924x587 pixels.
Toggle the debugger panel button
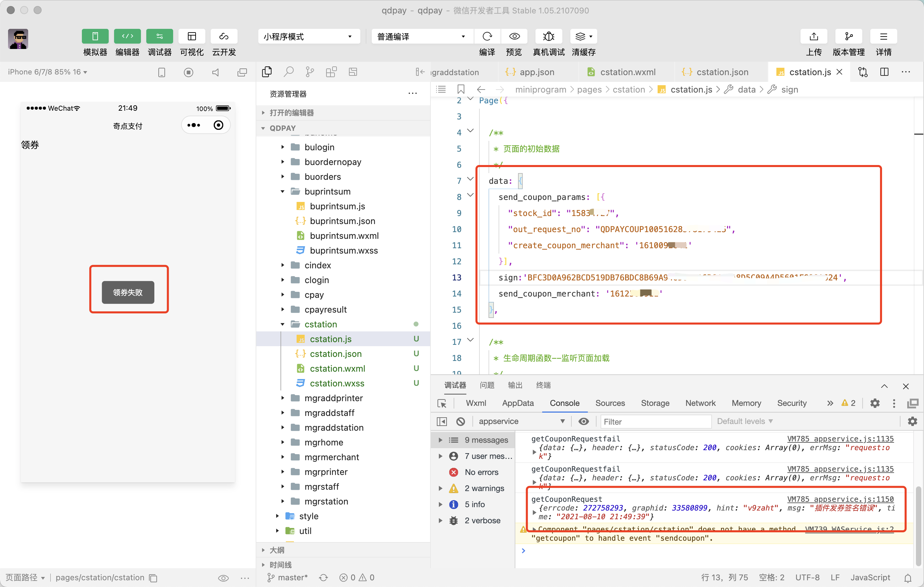click(x=159, y=37)
